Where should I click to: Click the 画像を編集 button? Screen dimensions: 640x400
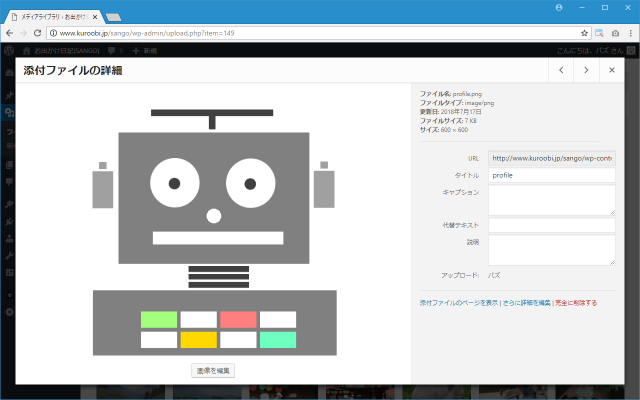(213, 370)
